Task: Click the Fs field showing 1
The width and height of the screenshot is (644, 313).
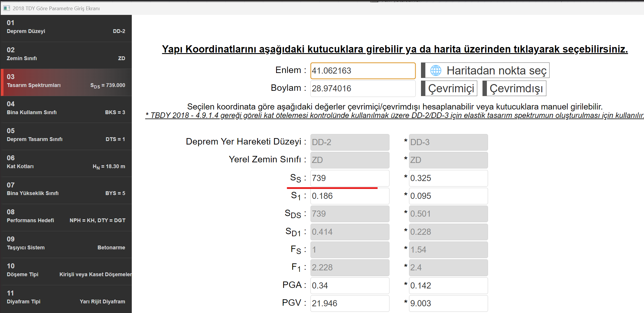Action: point(350,250)
